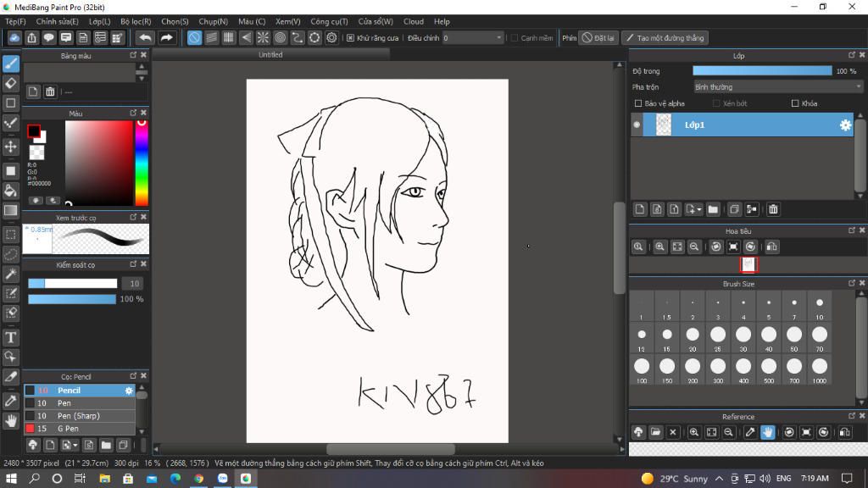Click the rainbow hue bar in the Màu panel

coord(142,163)
